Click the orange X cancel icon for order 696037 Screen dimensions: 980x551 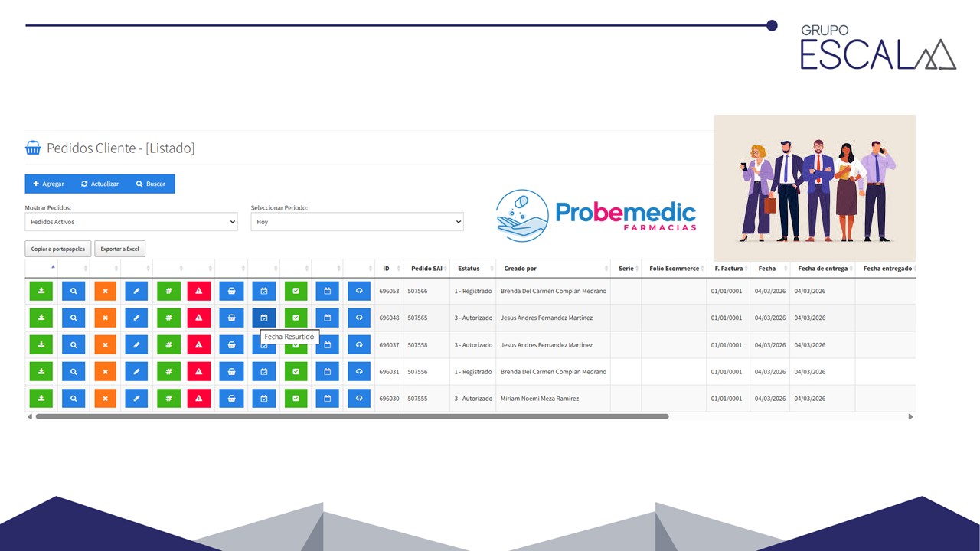pyautogui.click(x=105, y=345)
